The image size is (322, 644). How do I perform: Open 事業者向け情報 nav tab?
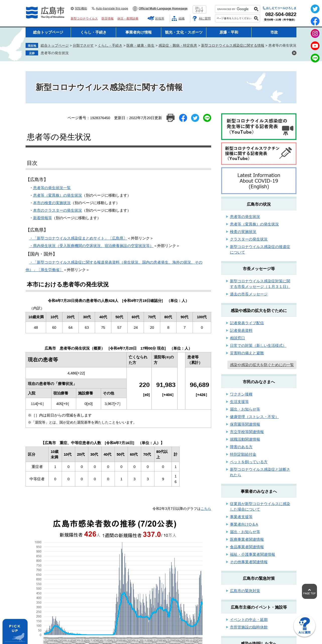138,32
